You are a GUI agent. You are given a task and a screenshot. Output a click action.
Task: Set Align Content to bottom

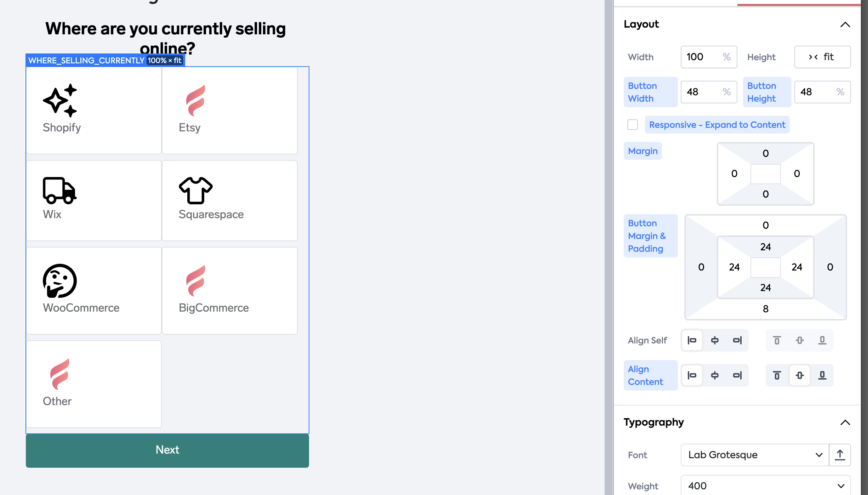822,375
